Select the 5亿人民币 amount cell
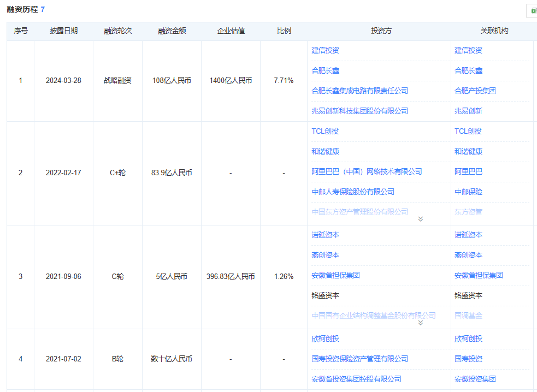 pos(172,277)
